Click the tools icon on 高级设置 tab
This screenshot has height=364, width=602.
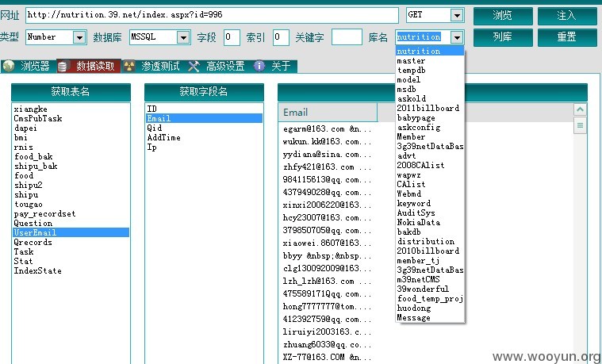(x=194, y=66)
